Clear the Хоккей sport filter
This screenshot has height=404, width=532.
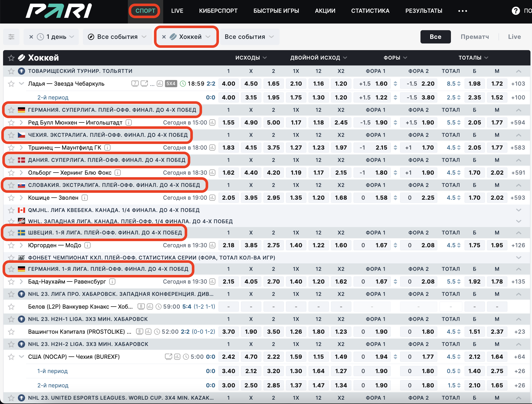pos(164,37)
